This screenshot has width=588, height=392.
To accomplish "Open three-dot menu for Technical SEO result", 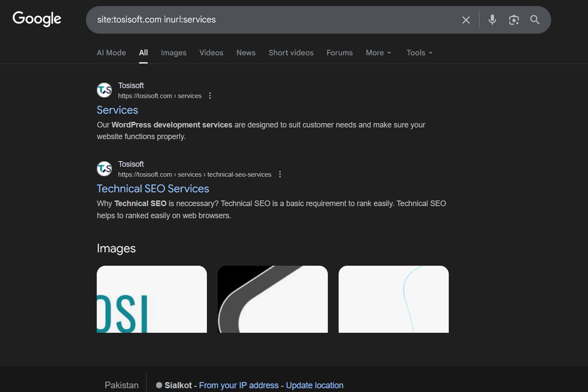I will (280, 175).
